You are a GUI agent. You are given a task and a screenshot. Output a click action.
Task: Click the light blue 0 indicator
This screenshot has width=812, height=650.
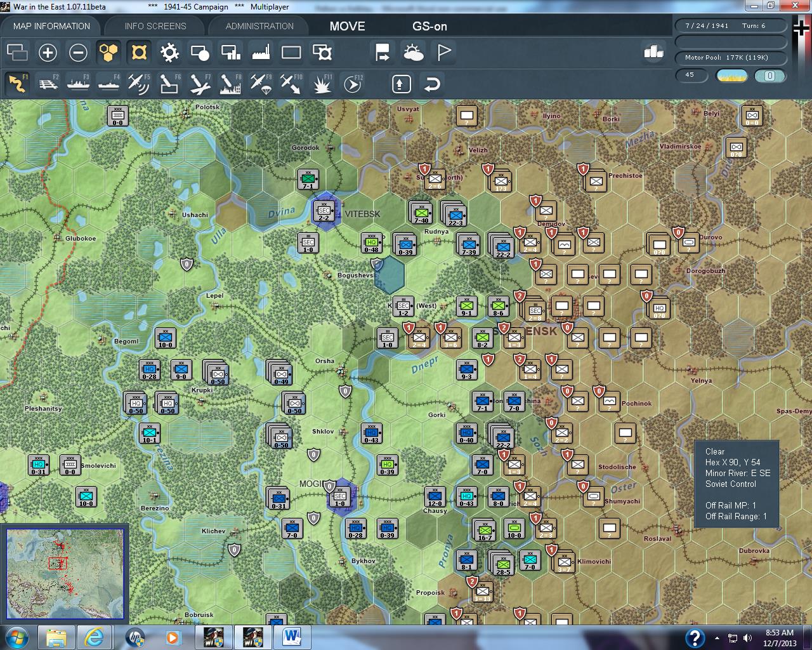(769, 76)
